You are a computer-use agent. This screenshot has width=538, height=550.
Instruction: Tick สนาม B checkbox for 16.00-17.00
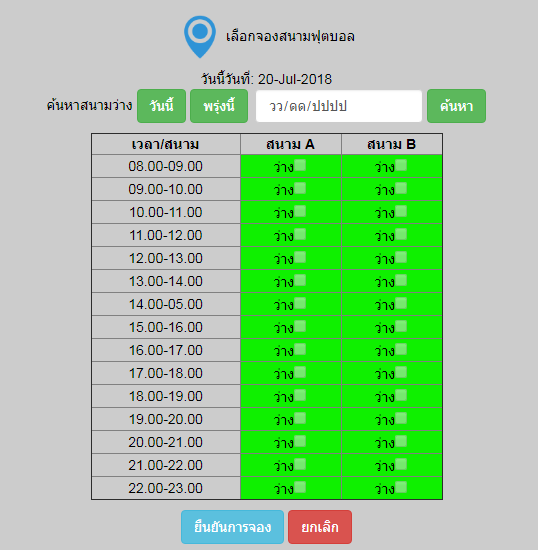[401, 349]
